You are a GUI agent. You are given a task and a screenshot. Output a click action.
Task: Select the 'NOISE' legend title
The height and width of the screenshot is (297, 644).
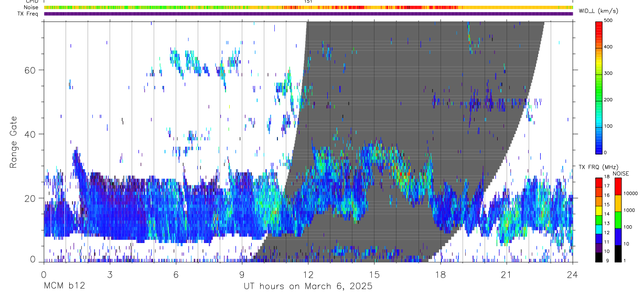(x=620, y=173)
